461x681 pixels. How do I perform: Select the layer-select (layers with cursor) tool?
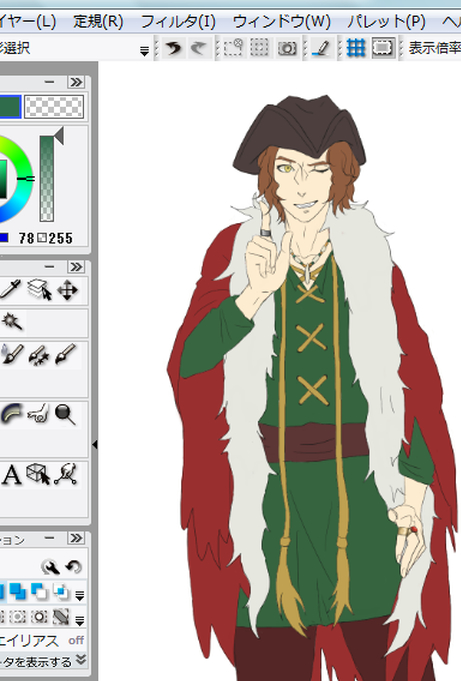pos(40,290)
